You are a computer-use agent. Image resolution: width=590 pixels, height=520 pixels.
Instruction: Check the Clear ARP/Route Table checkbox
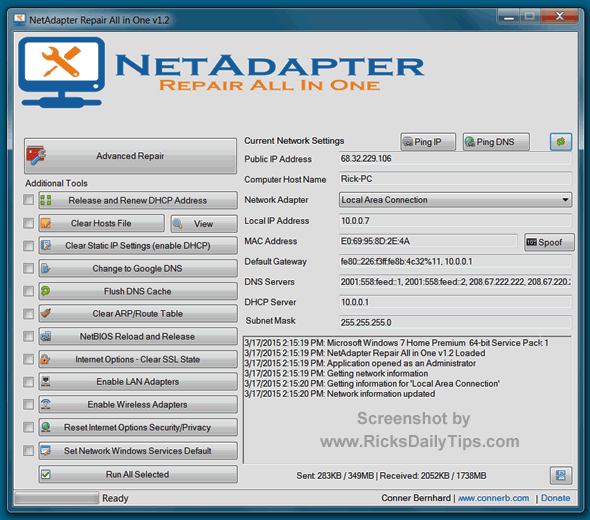29,313
